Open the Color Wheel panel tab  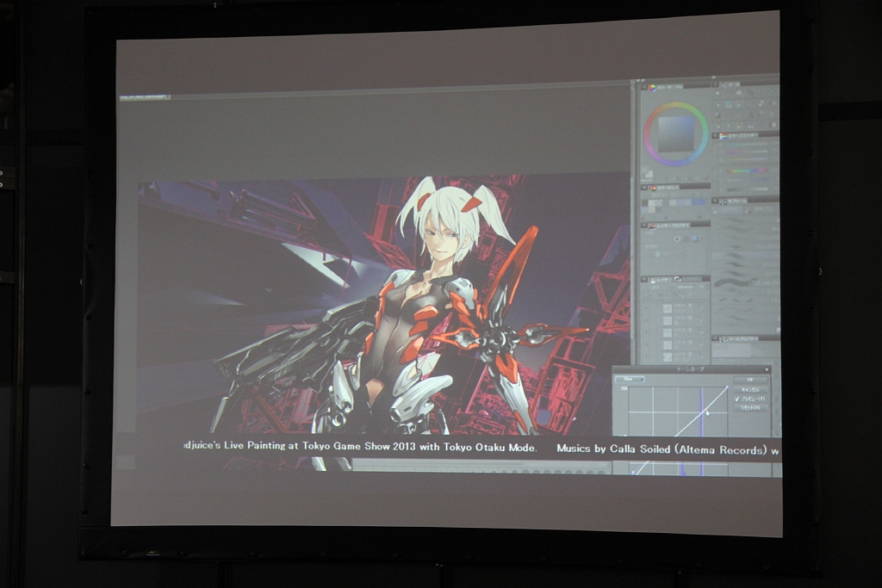point(666,87)
